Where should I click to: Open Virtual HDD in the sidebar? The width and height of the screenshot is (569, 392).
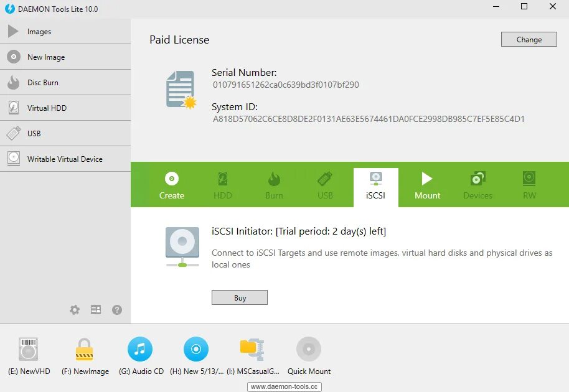(65, 108)
